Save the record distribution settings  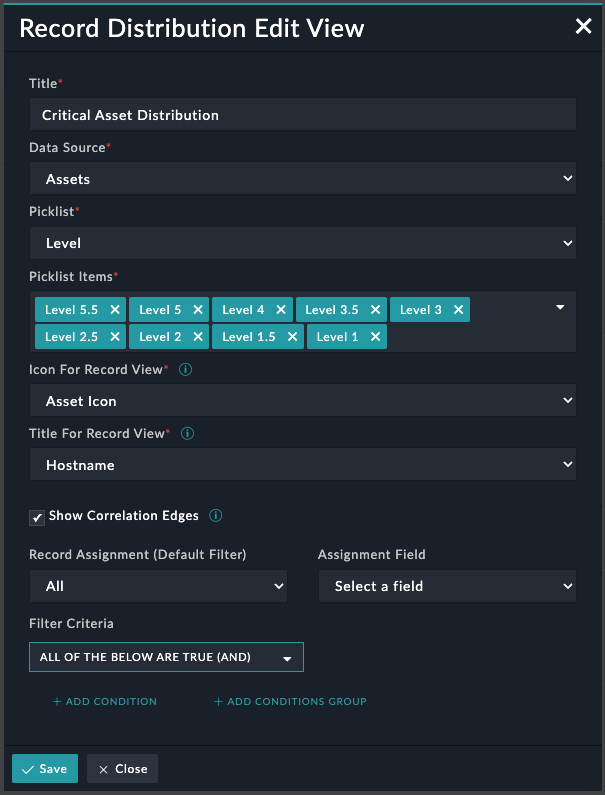pos(45,769)
